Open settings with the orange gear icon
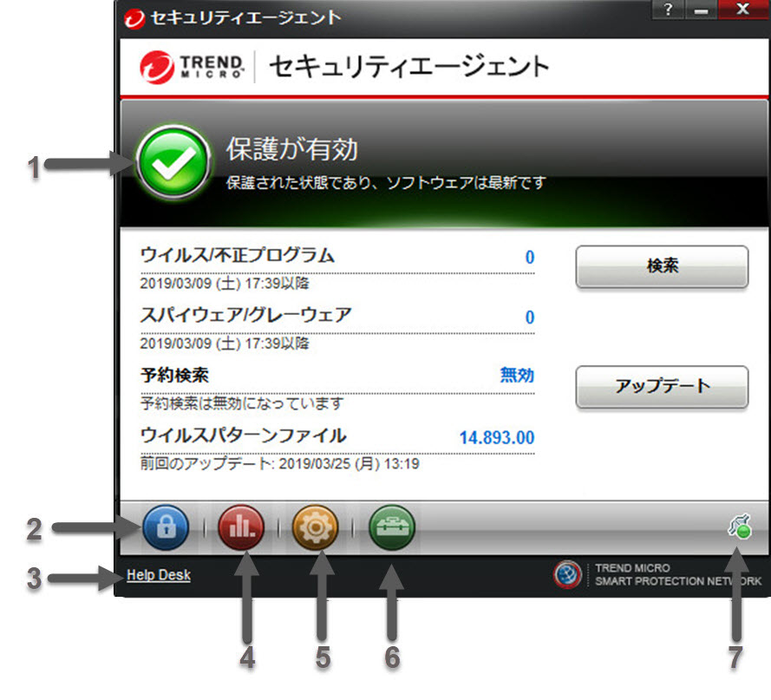 coord(317,527)
